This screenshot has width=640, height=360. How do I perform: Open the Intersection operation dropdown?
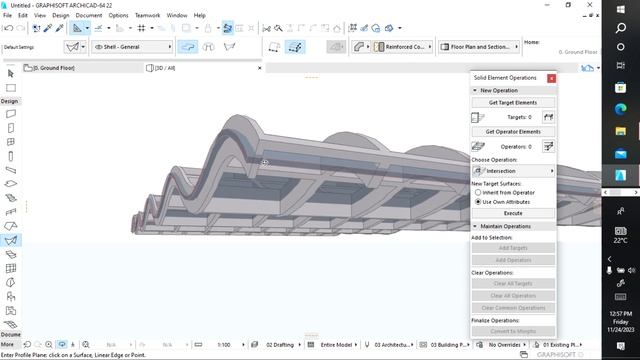click(x=513, y=171)
